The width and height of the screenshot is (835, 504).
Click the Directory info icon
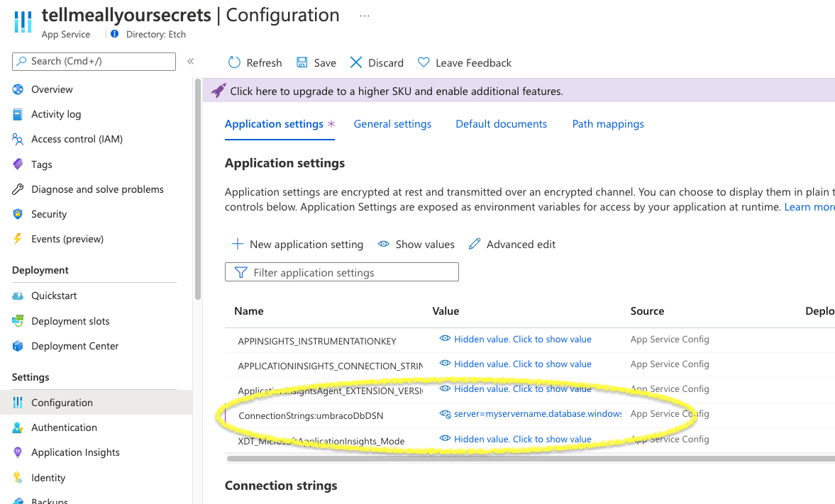(114, 34)
